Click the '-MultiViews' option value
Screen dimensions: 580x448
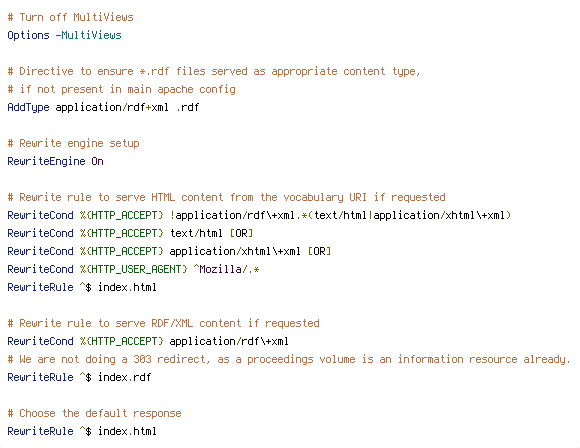(x=88, y=36)
